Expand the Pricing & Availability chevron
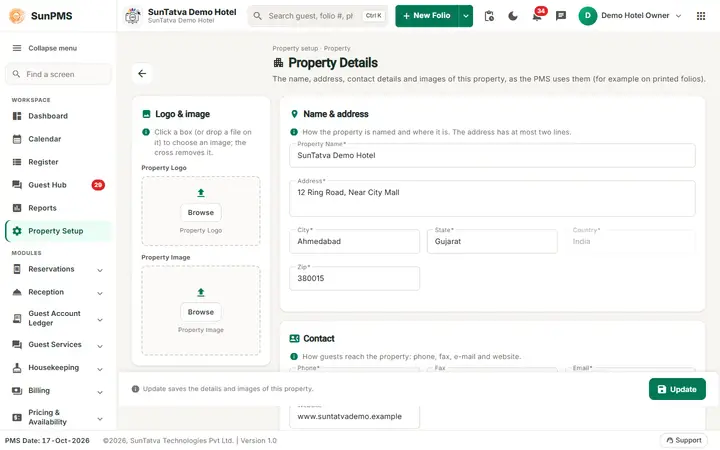 click(x=100, y=418)
